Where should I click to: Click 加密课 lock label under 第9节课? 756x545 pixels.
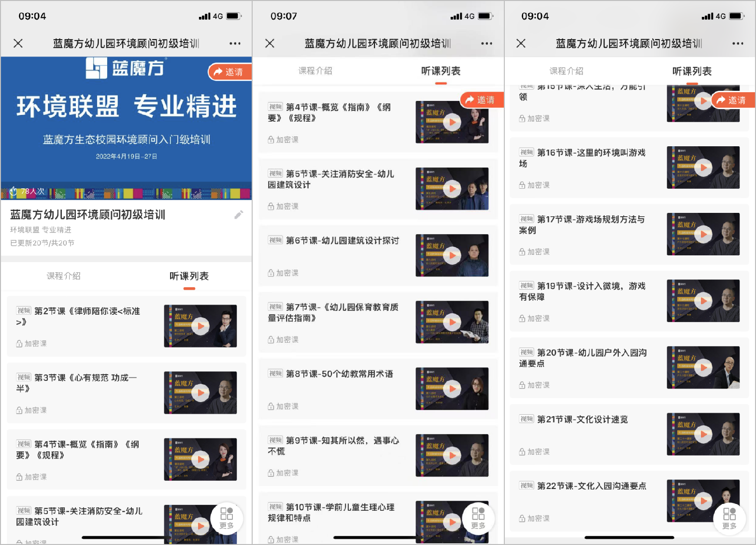click(283, 473)
